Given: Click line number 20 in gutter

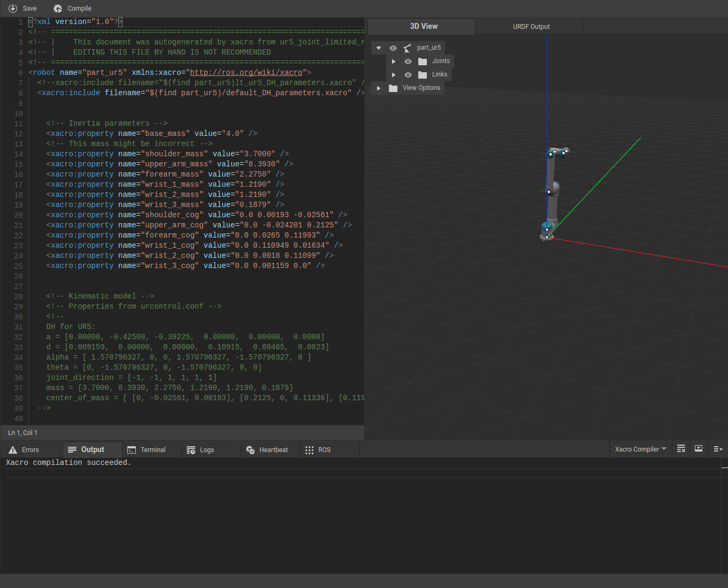Looking at the screenshot, I should click(x=18, y=215).
